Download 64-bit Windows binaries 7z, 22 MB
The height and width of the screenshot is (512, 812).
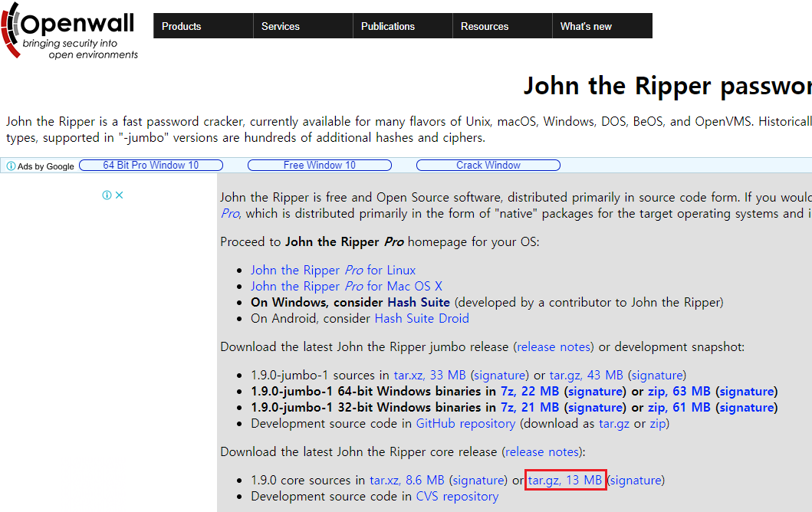[x=530, y=392]
